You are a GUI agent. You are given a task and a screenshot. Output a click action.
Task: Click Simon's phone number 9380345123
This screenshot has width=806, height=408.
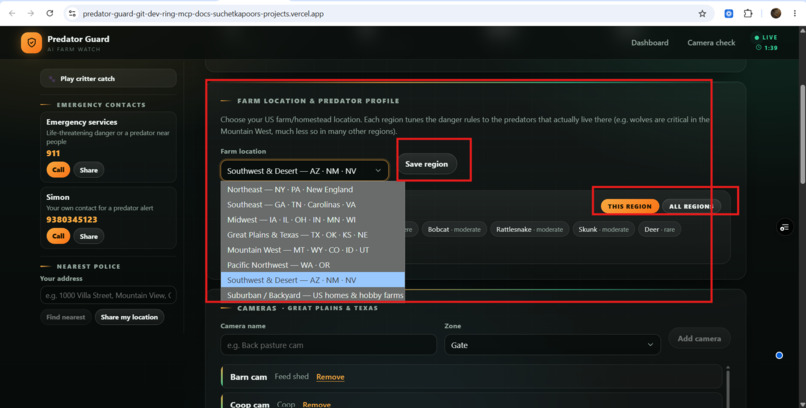[x=71, y=219]
